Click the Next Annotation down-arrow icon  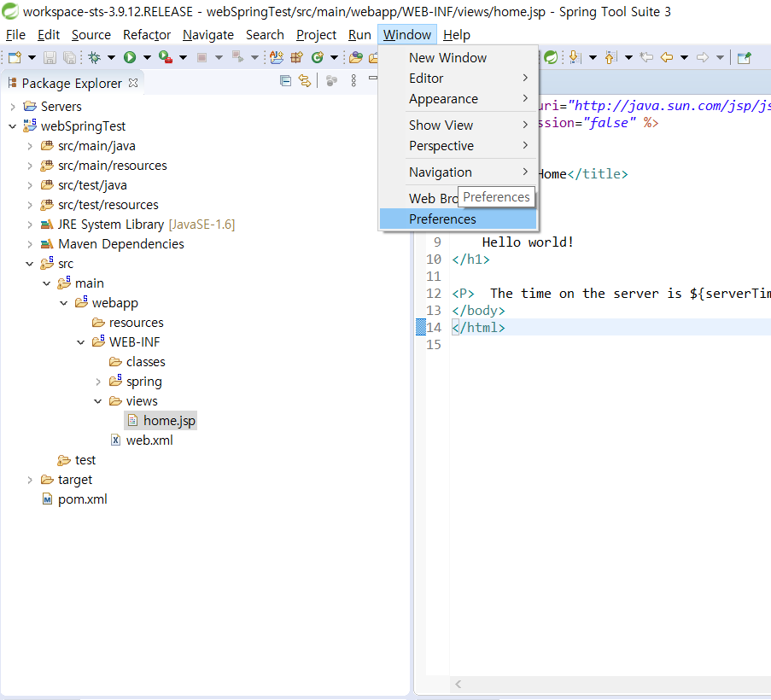tap(575, 57)
